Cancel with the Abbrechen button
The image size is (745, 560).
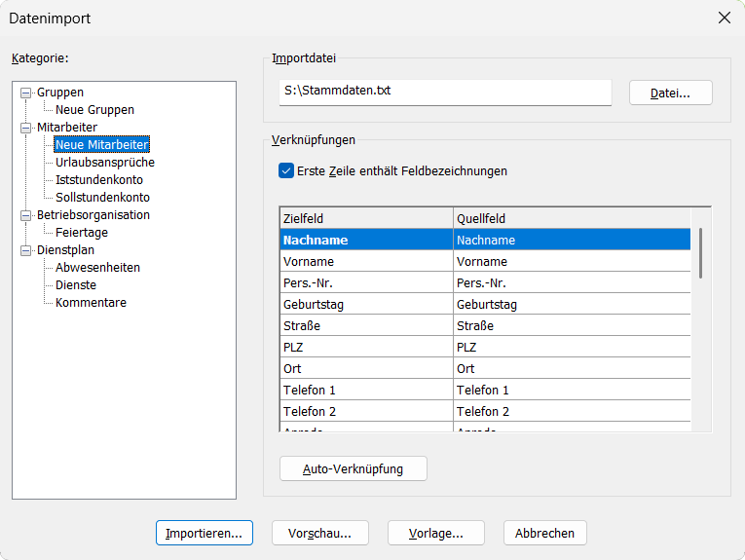point(545,533)
